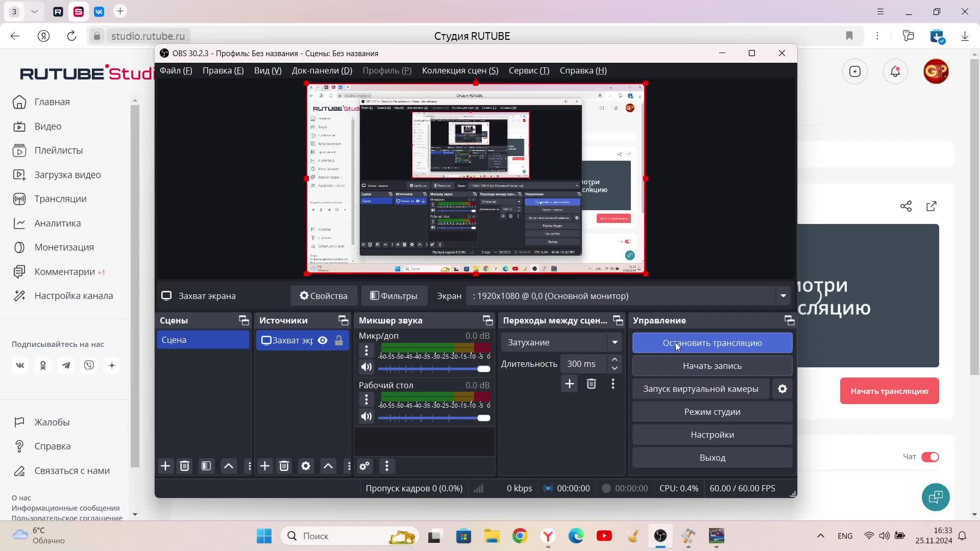Undock the Микшер звука panel
Viewport: 980px width, 551px height.
click(x=487, y=320)
